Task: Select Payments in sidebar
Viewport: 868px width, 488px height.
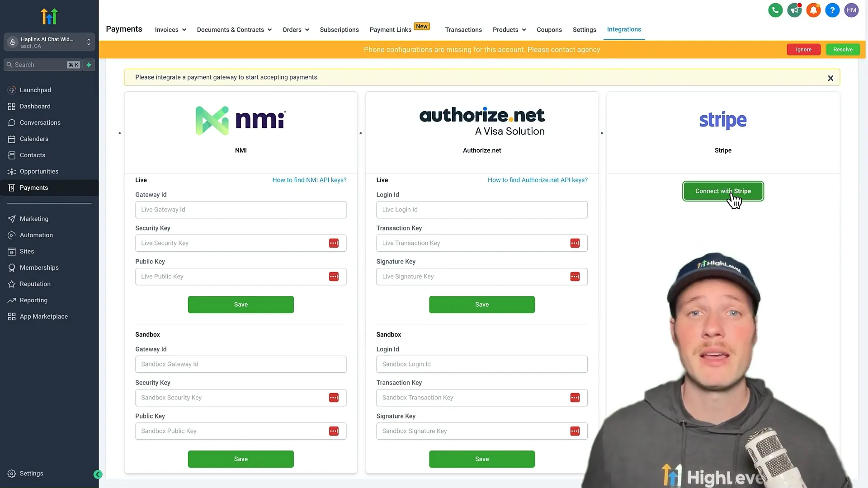Action: pos(49,188)
